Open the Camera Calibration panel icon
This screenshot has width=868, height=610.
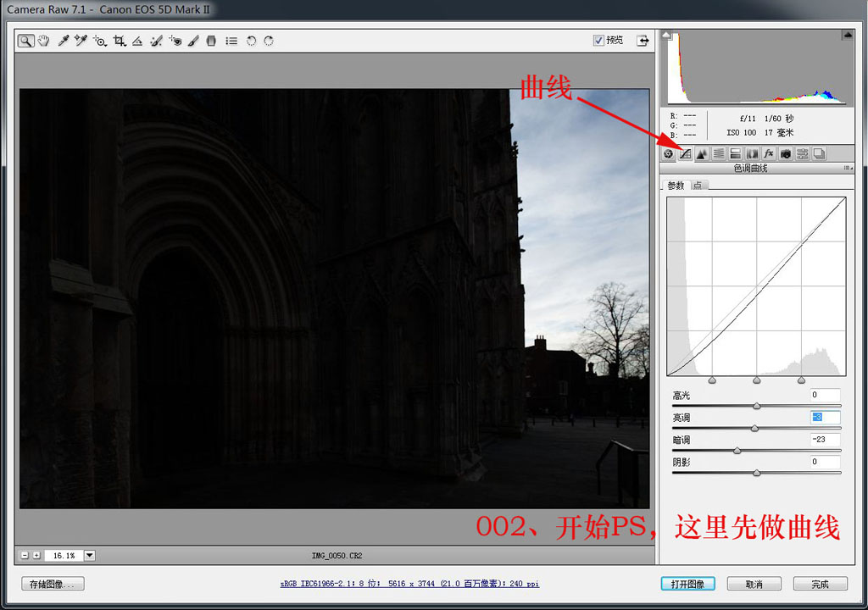[786, 154]
